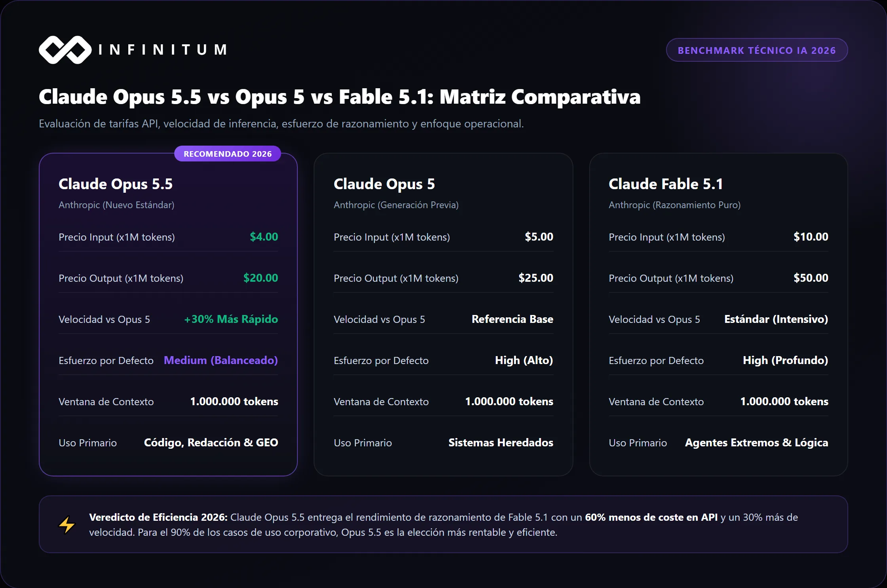Viewport: 887px width, 588px height.
Task: Select the Claude Opus 5.5 card title
Action: [x=116, y=184]
